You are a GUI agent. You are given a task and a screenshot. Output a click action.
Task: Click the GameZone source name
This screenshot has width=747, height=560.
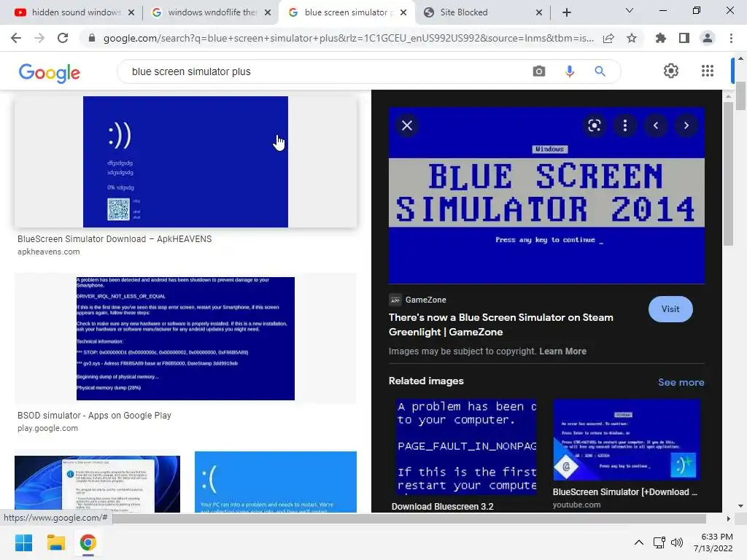coord(425,300)
